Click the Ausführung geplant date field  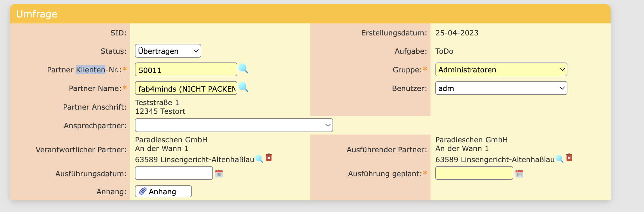click(474, 173)
